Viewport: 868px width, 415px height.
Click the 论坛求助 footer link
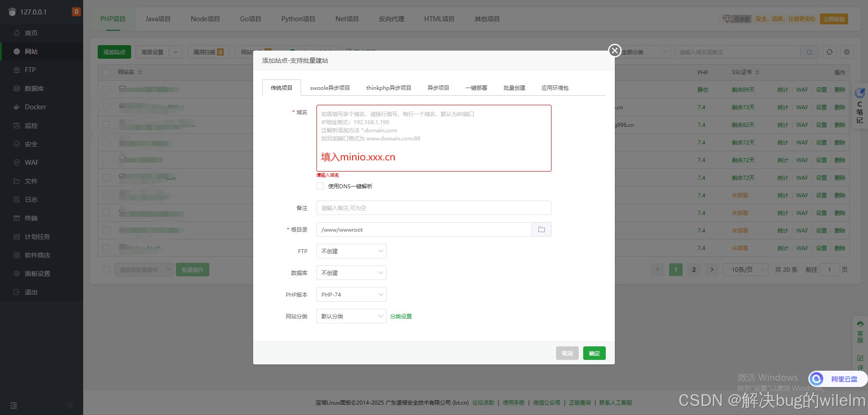(x=483, y=402)
